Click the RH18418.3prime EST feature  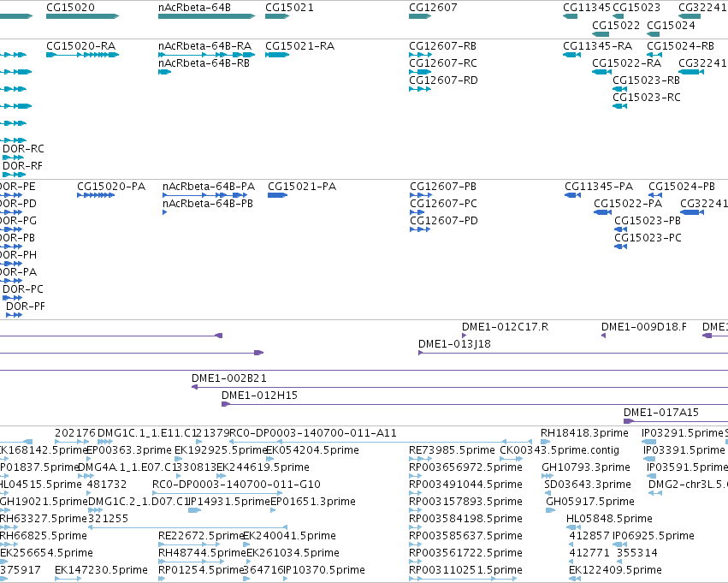546,442
